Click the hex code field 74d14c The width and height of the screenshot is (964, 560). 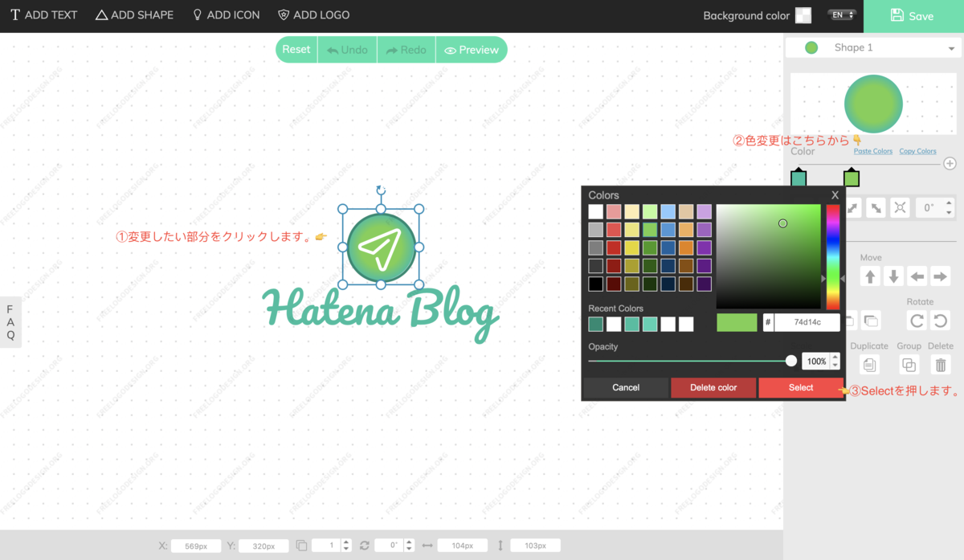807,322
